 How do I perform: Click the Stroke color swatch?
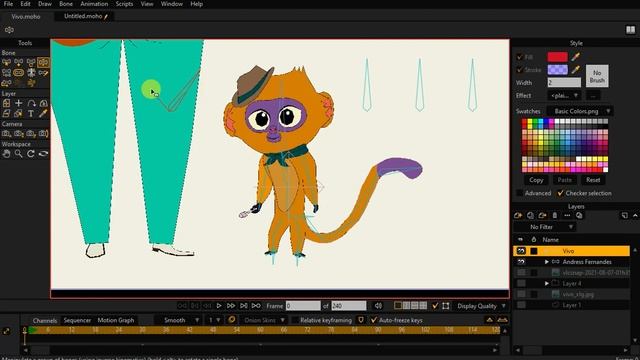pos(557,69)
